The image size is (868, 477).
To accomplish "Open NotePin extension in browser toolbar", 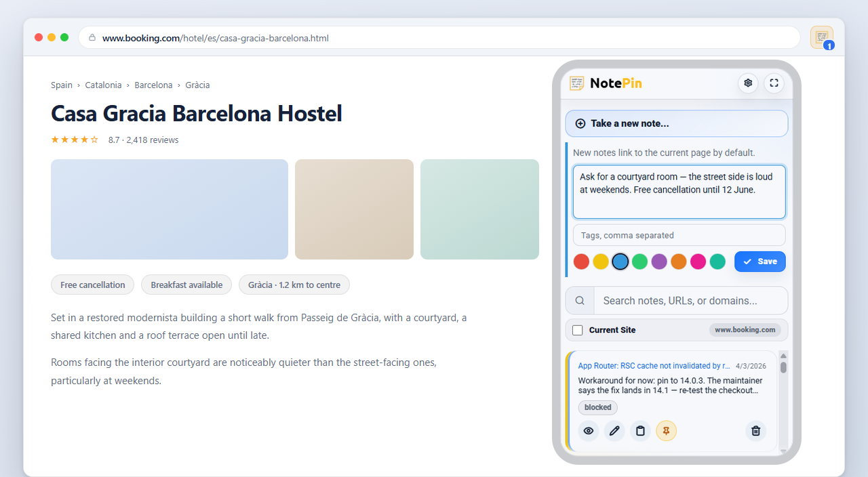I will 822,37.
